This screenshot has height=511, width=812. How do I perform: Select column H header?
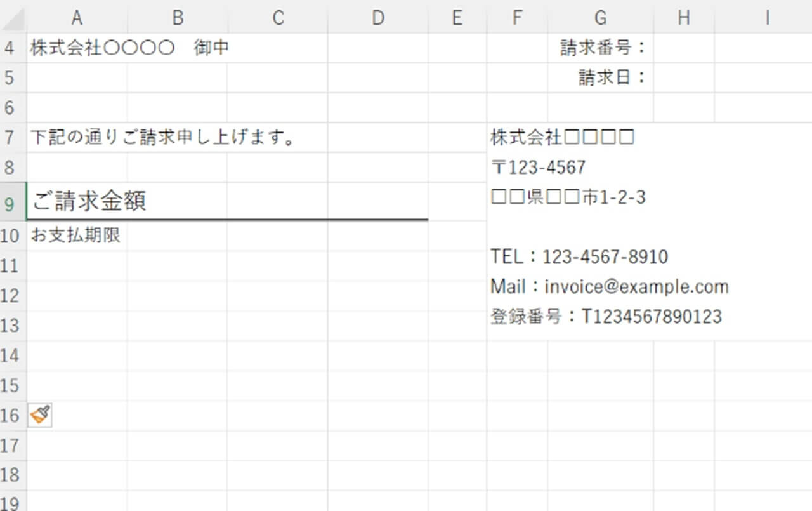(684, 18)
